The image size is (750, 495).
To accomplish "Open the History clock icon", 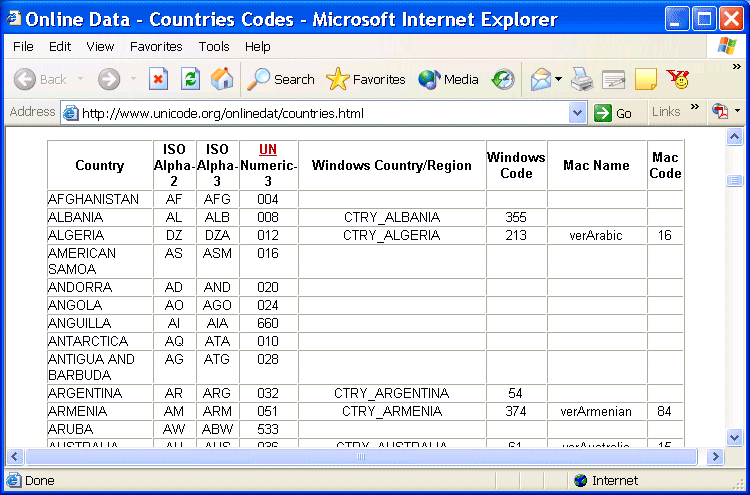I will (503, 79).
